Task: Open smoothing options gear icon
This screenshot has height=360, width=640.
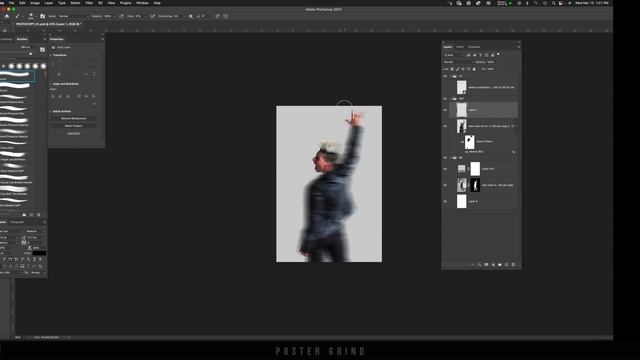Action: pyautogui.click(x=191, y=16)
